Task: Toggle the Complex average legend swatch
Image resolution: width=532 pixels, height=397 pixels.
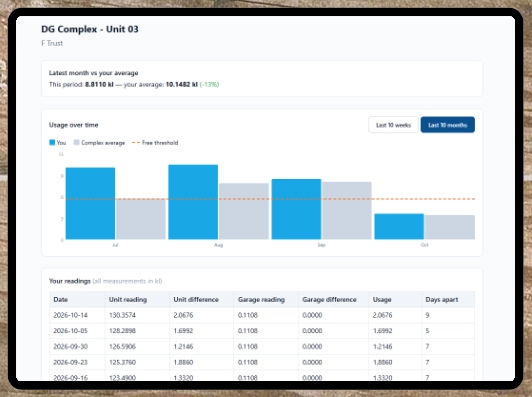Action: click(76, 143)
